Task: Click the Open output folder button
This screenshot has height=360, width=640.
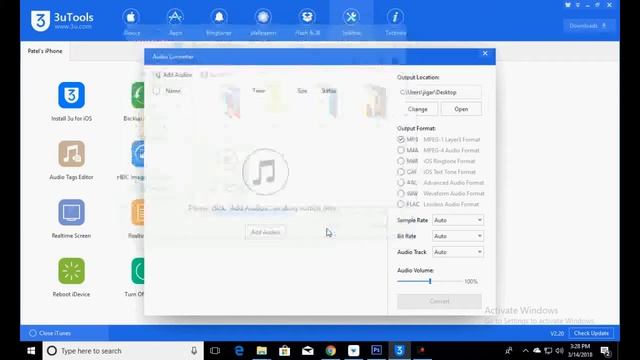Action: click(x=461, y=109)
